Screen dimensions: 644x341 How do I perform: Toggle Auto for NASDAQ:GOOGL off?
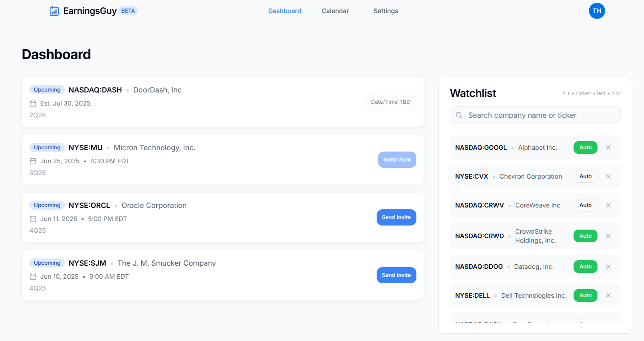coord(585,147)
